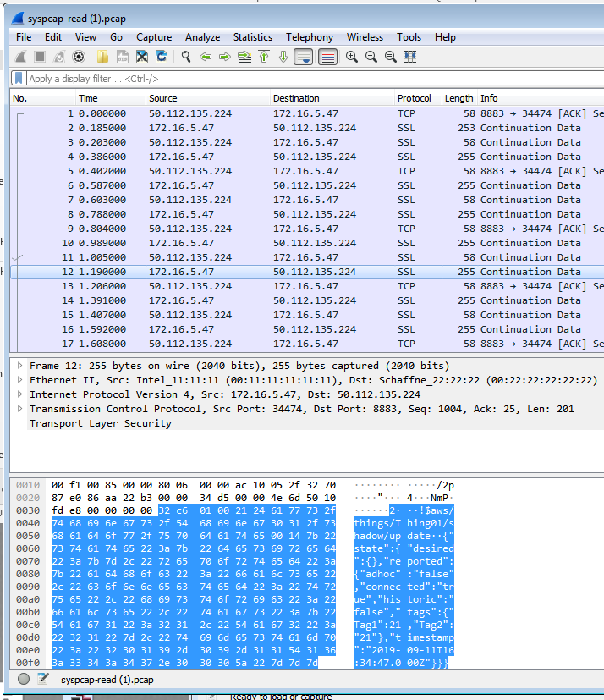Sort by the Length column header
The width and height of the screenshot is (604, 700).
459,98
